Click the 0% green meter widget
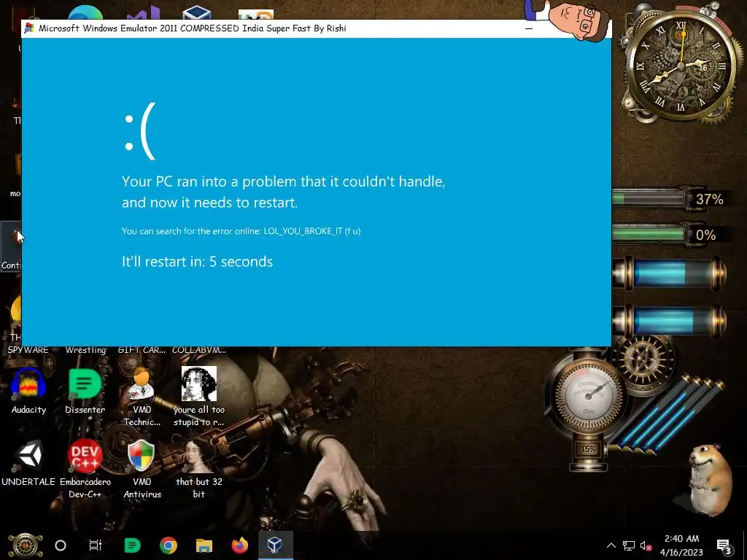 (x=667, y=234)
